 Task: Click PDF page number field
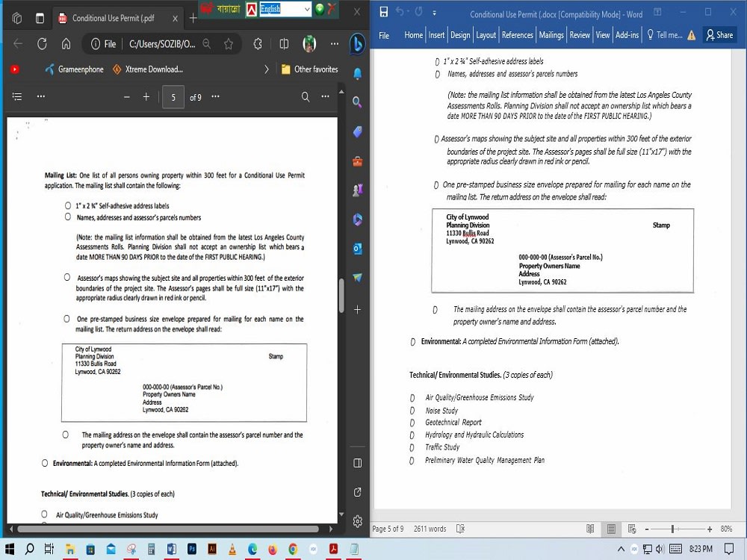point(173,96)
